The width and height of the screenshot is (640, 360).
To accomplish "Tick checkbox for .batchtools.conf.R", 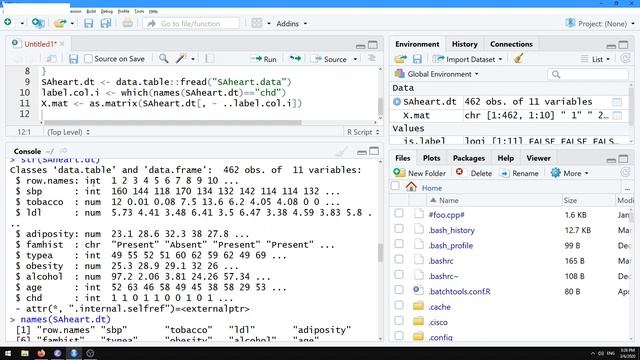I will click(x=399, y=290).
